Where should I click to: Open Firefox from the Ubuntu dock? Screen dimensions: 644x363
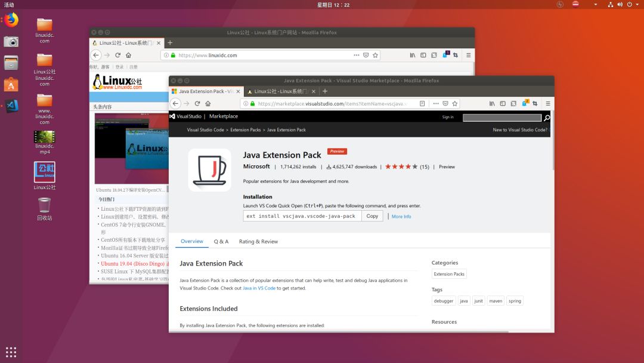point(11,20)
